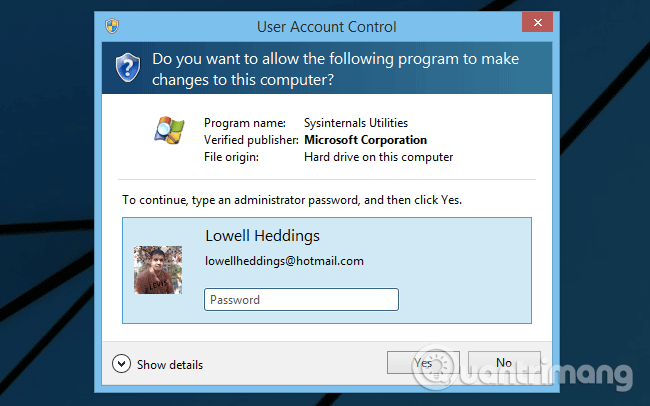Close the User Account Control dialog
650x406 pixels.
[537, 22]
